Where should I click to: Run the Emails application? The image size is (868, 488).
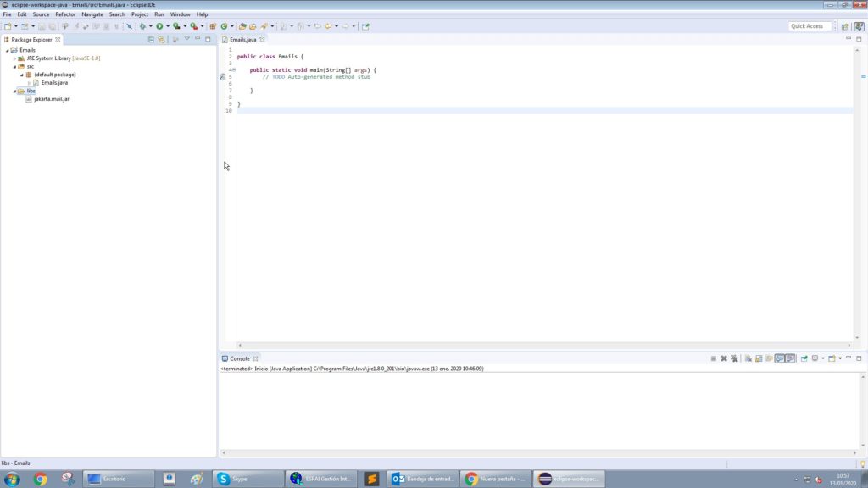160,26
